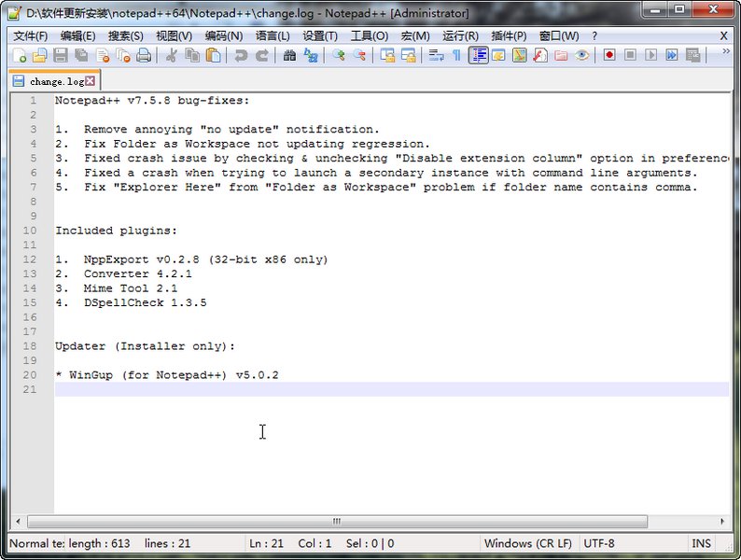Click Save Current Recorded Macro icon
Screen dimensions: 741x560
(692, 55)
